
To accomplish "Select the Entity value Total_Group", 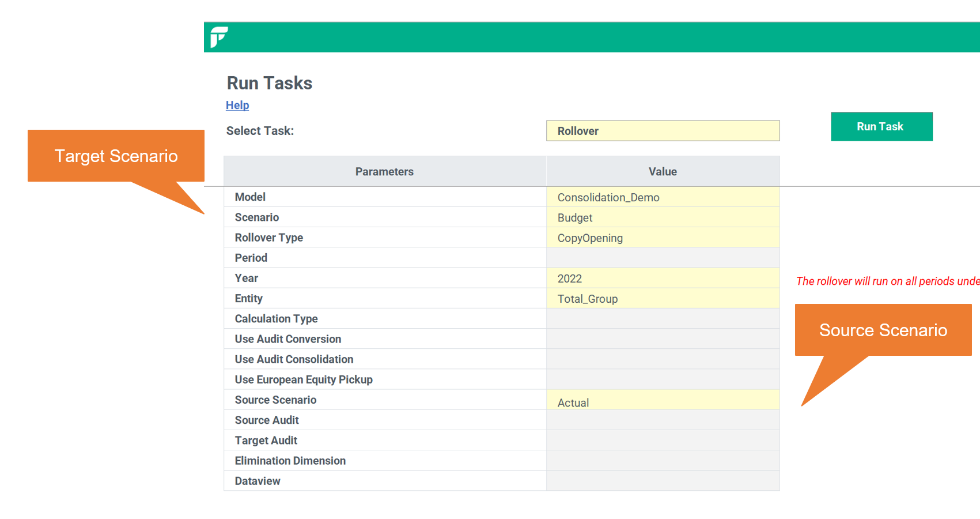I will (x=663, y=298).
